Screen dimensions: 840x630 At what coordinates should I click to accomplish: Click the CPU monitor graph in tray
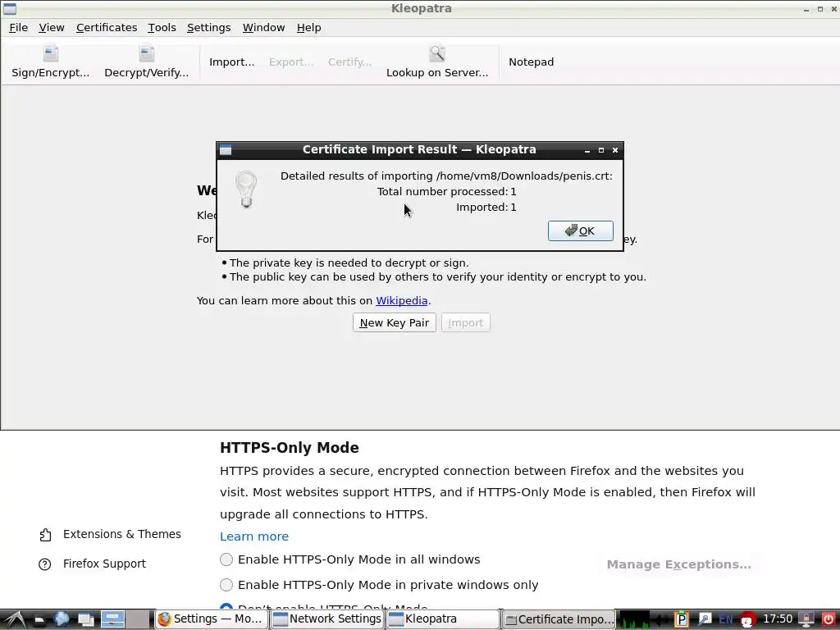tap(634, 620)
